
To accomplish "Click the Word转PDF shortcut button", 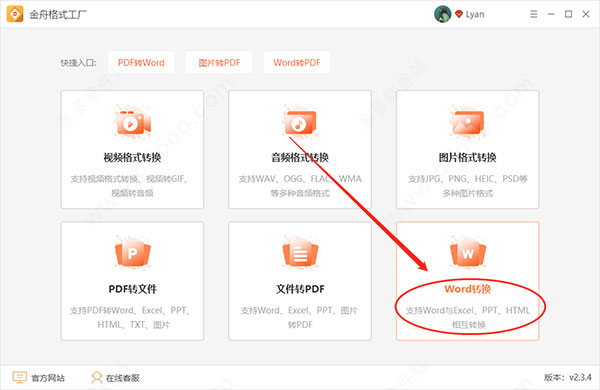I will [x=297, y=62].
